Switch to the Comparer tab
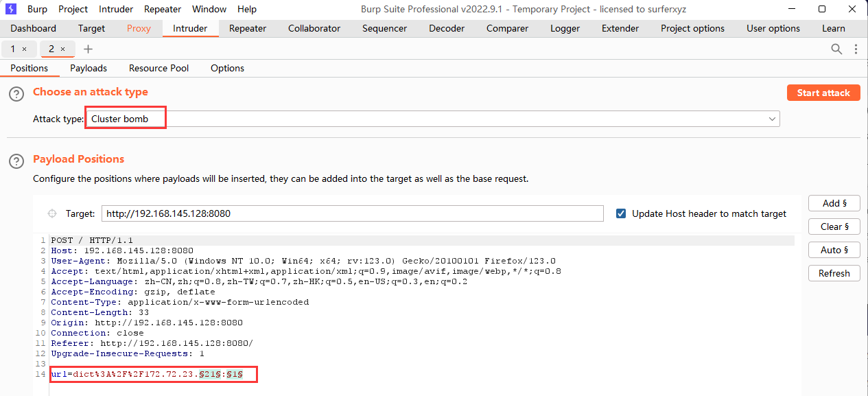The width and height of the screenshot is (868, 396). (507, 28)
